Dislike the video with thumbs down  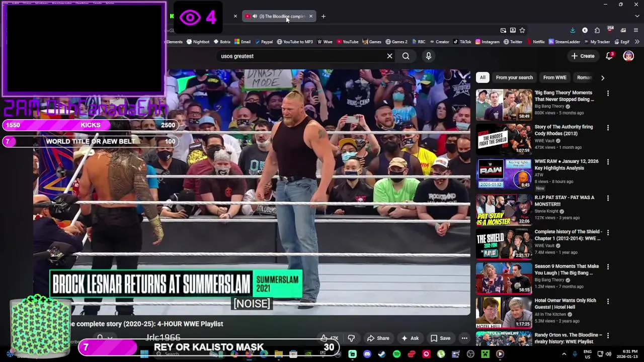[351, 338]
